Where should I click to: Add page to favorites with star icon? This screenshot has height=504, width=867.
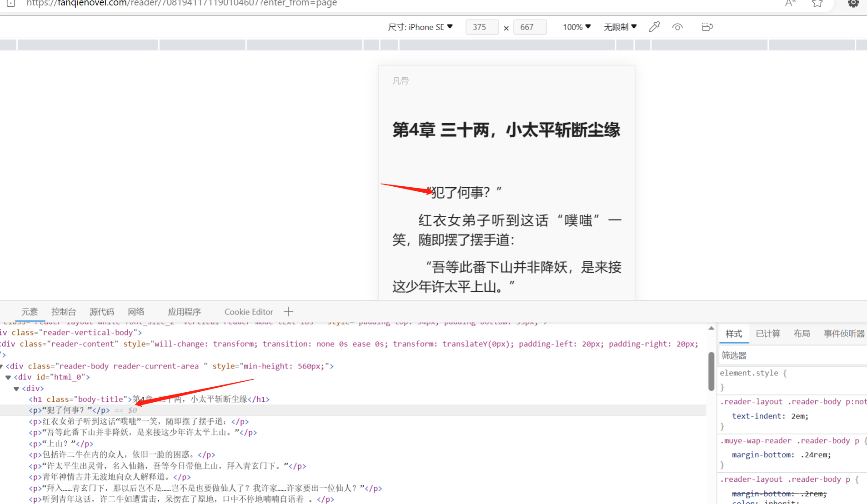tap(817, 4)
